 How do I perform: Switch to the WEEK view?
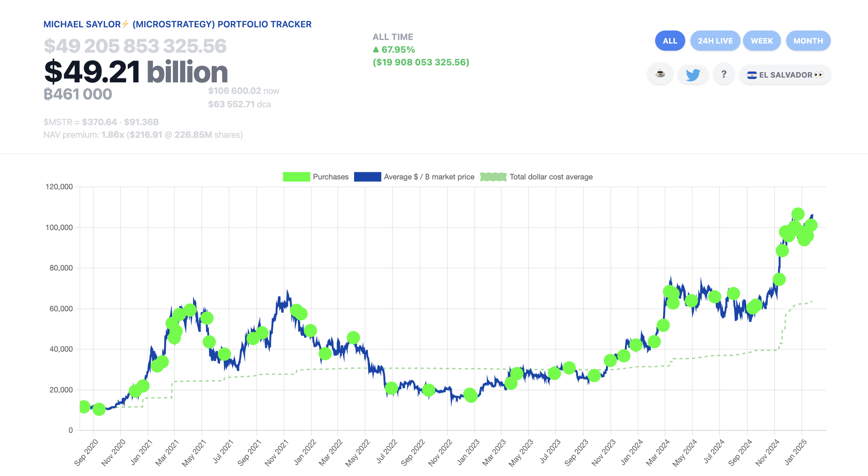pos(762,41)
